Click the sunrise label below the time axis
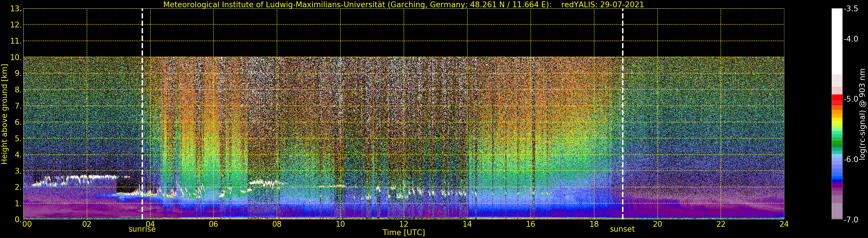This screenshot has width=868, height=238. (x=142, y=229)
